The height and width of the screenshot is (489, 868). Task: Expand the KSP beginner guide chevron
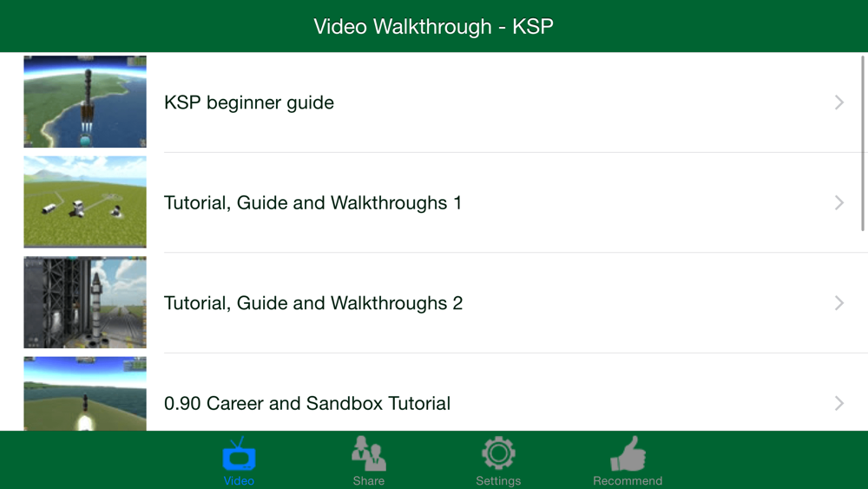click(839, 102)
